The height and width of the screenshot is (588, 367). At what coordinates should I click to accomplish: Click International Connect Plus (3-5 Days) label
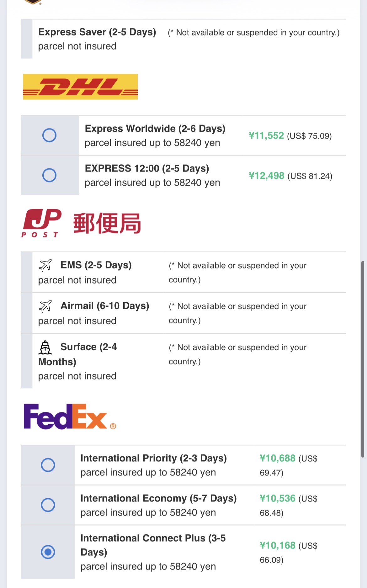point(153,545)
